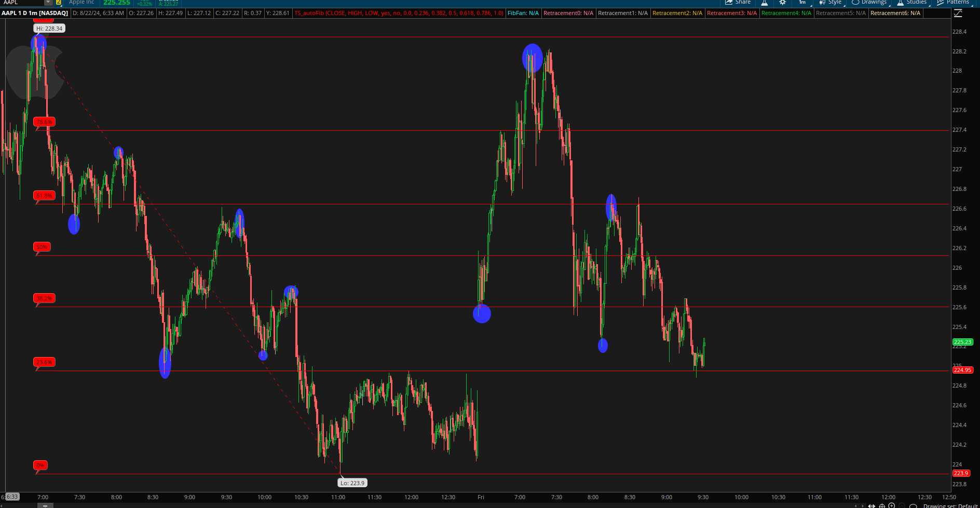This screenshot has width=980, height=508.
Task: Click the flask icon beside Share
Action: tap(765, 3)
